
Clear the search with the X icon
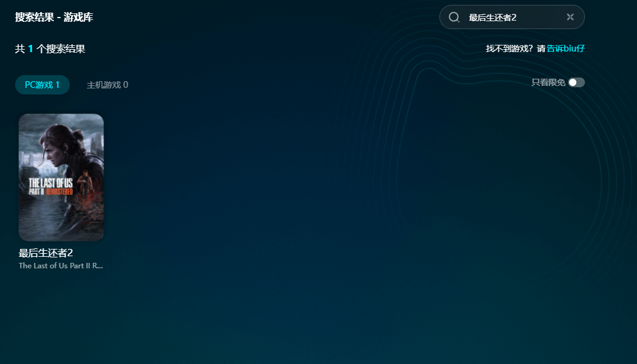tap(570, 17)
